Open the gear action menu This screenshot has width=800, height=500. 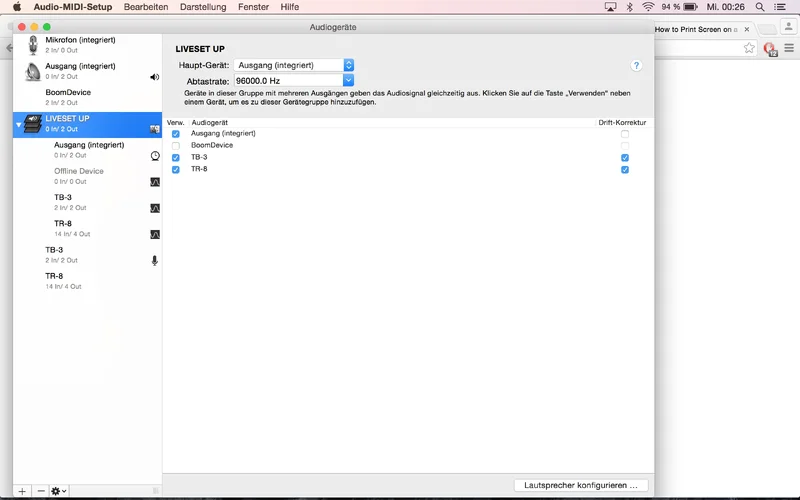59,491
